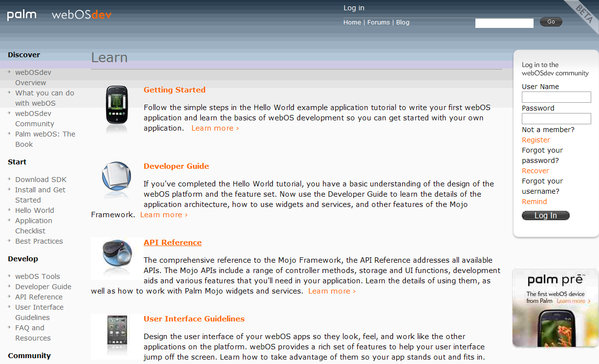The width and height of the screenshot is (599, 364).
Task: Focus the Password field
Action: coord(556,119)
